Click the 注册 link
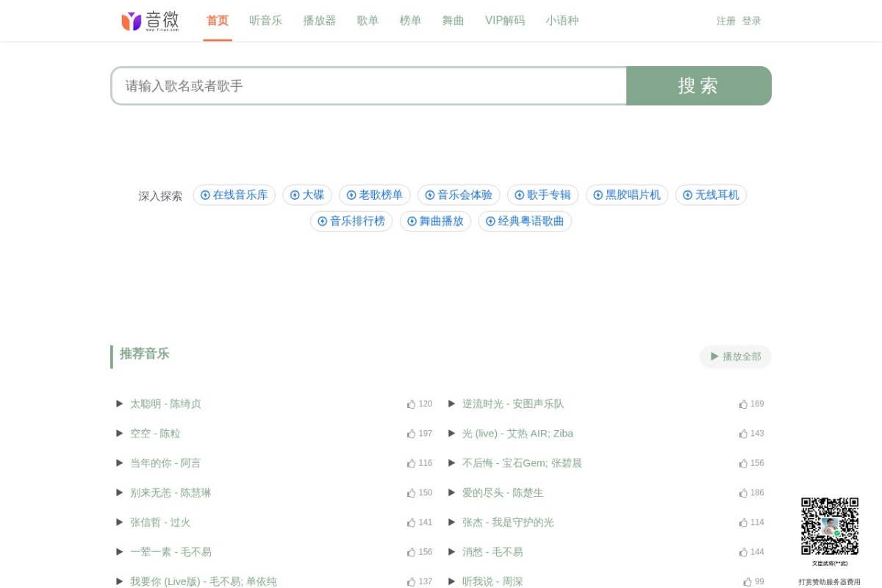This screenshot has width=882, height=588. 725,21
